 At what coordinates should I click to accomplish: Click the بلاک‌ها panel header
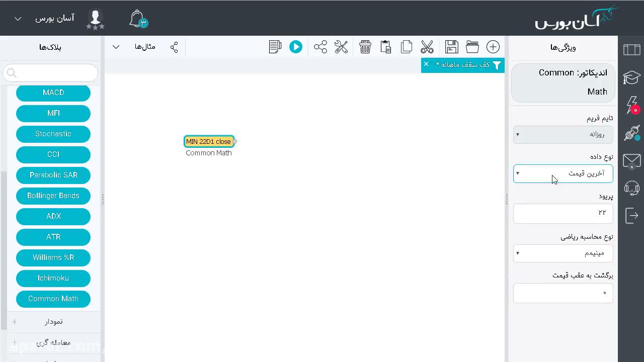click(50, 47)
